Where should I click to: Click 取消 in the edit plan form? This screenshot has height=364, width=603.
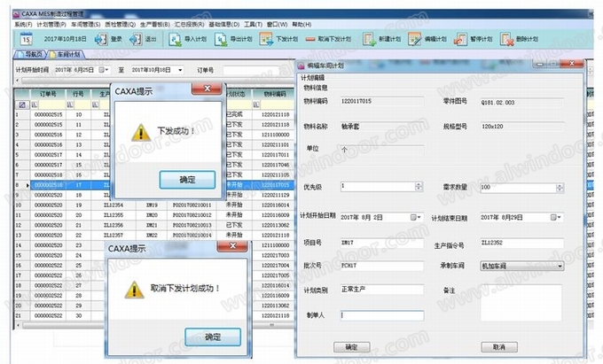point(498,346)
